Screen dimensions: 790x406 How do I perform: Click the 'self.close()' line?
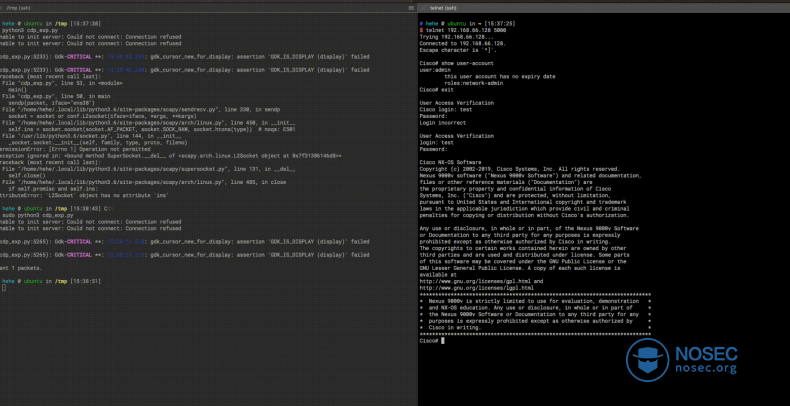[x=26, y=175]
